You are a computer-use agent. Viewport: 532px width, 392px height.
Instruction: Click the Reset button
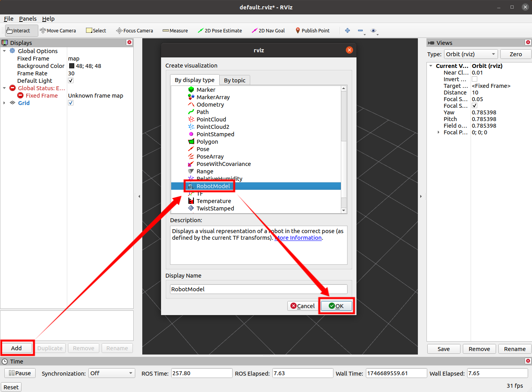(11, 387)
